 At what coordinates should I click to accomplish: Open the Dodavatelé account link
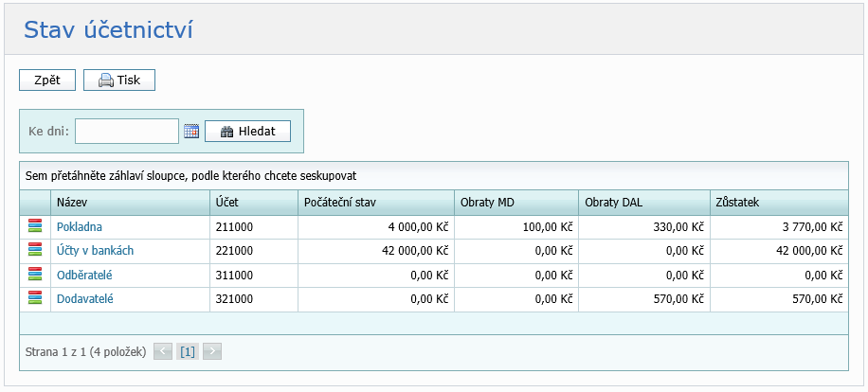click(85, 298)
